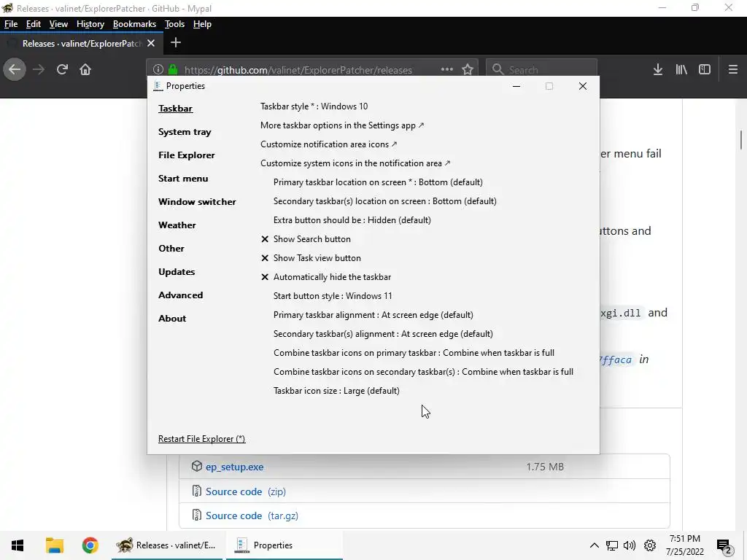Open Customize system icons in notification area

pos(355,163)
